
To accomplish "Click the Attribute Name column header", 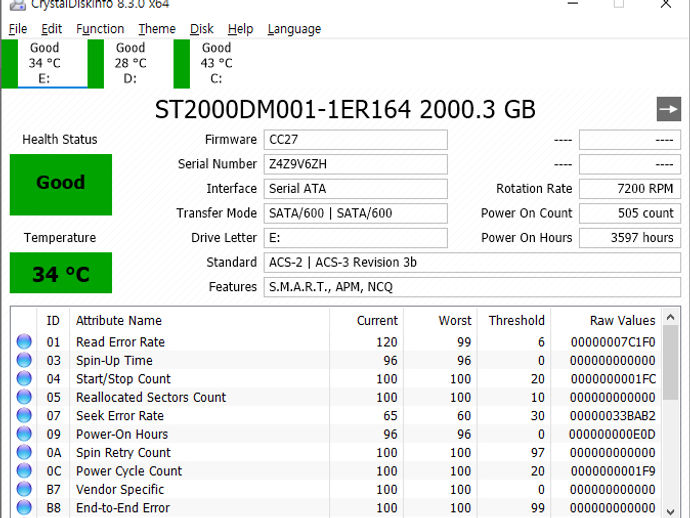I will pos(199,320).
